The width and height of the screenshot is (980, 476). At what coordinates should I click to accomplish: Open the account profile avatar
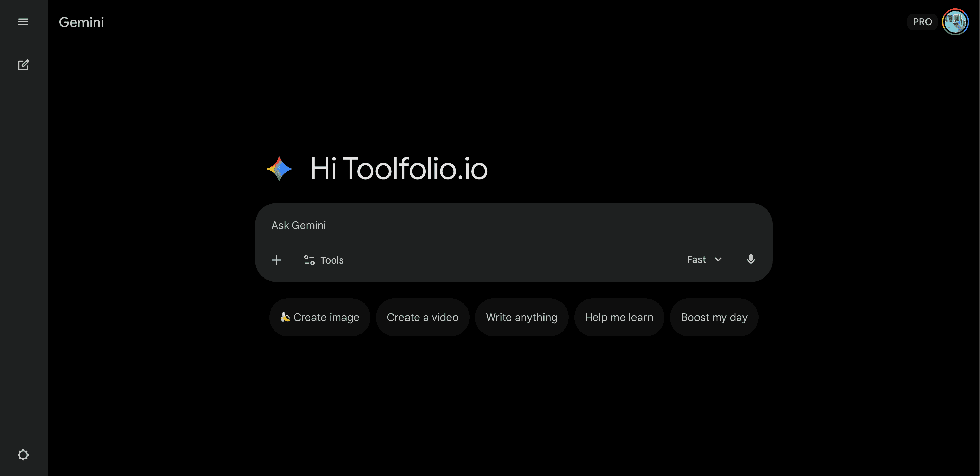click(955, 22)
